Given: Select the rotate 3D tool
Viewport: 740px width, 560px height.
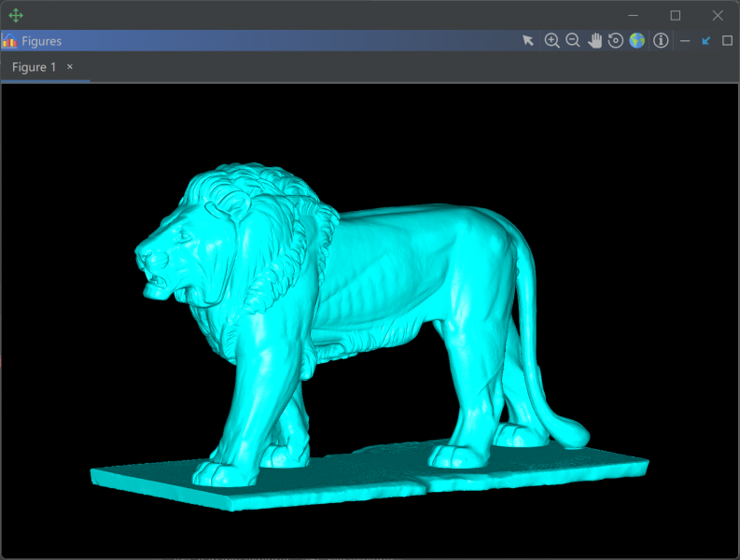Looking at the screenshot, I should 615,41.
